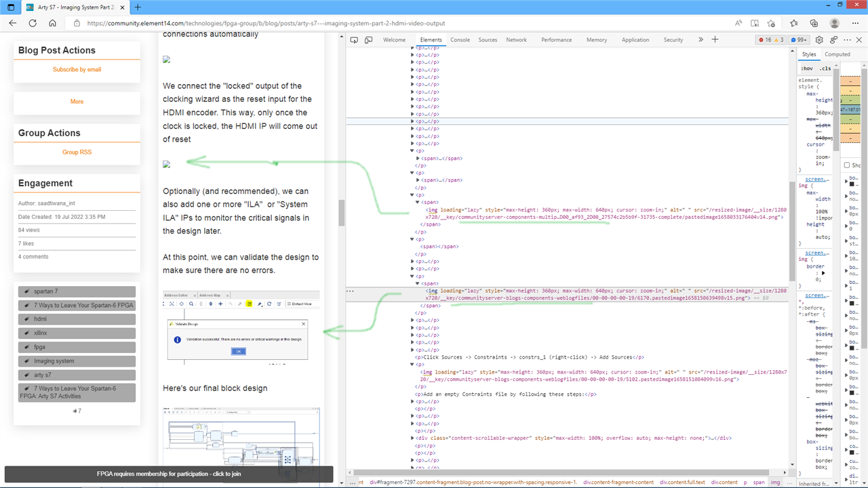The image size is (868, 488).
Task: Open the Validate Design screenshot thumbnail
Action: [239, 329]
